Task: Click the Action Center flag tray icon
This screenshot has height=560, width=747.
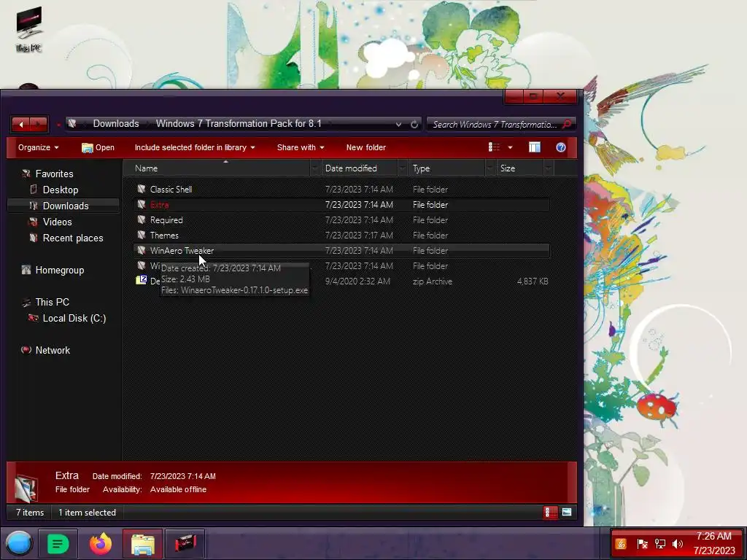Action: [x=642, y=544]
